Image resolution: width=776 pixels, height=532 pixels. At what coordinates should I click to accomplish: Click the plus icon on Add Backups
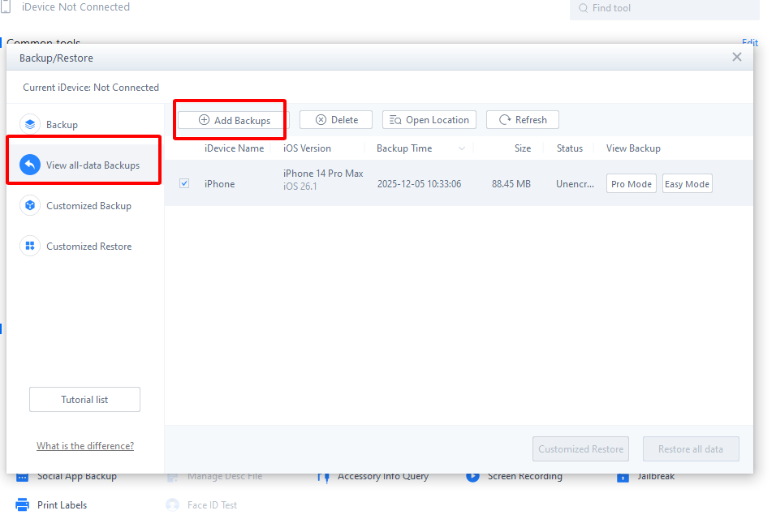pyautogui.click(x=204, y=120)
